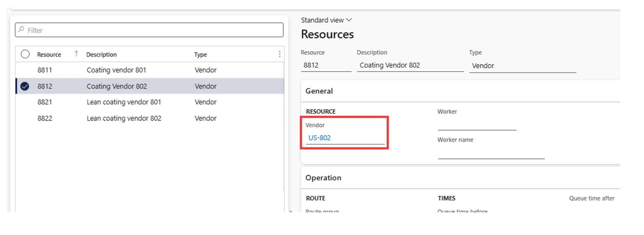The image size is (644, 235).
Task: Collapse the General section
Action: pyautogui.click(x=319, y=91)
